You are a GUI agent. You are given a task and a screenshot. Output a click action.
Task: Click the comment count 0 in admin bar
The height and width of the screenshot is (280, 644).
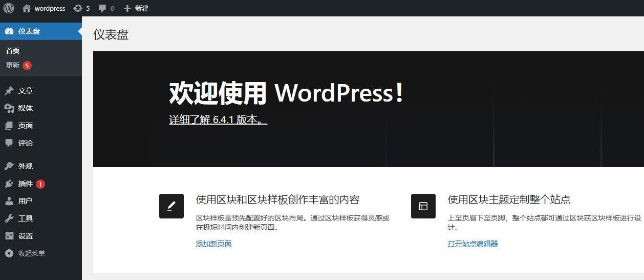[x=113, y=9]
